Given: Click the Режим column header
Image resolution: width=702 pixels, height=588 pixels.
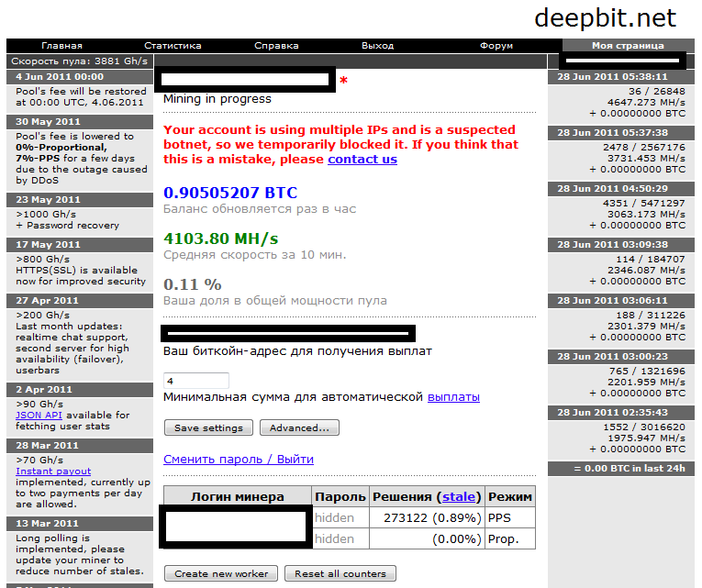Looking at the screenshot, I should click(510, 496).
